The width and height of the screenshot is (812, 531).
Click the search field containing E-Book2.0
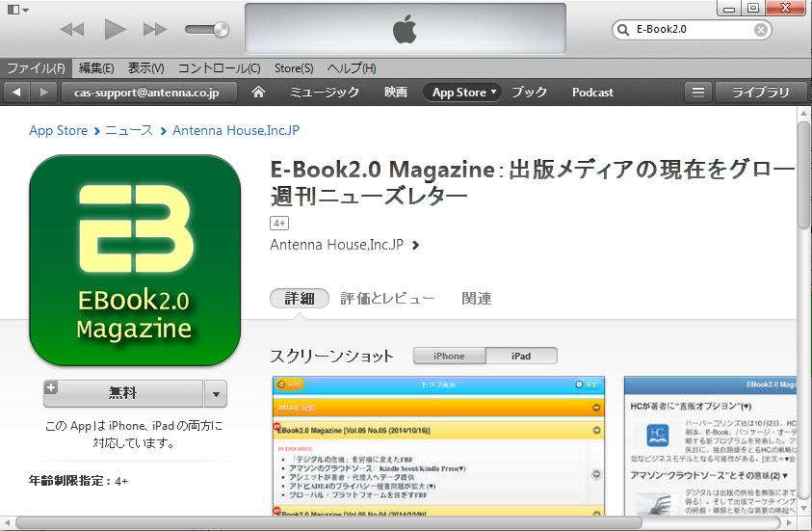[692, 30]
